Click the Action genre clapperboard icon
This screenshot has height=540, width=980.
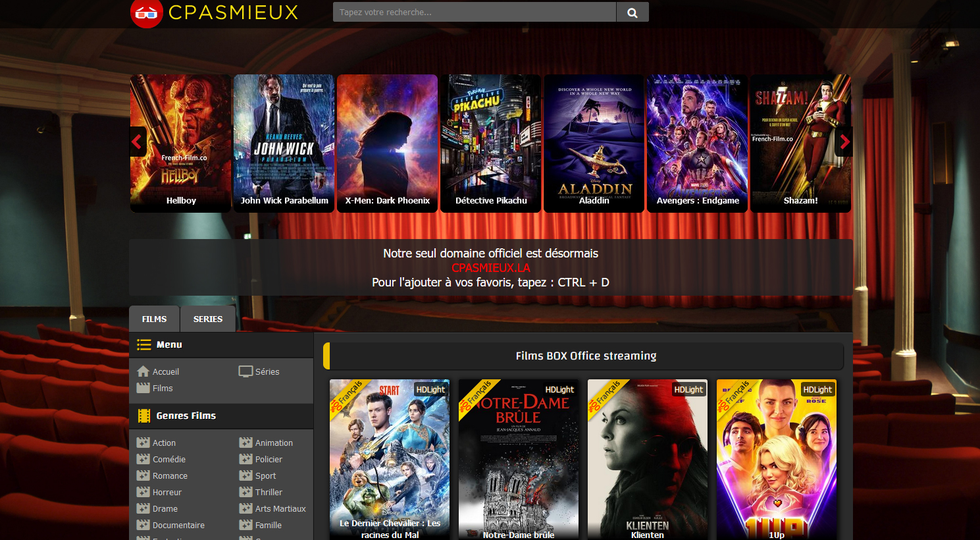click(x=143, y=443)
